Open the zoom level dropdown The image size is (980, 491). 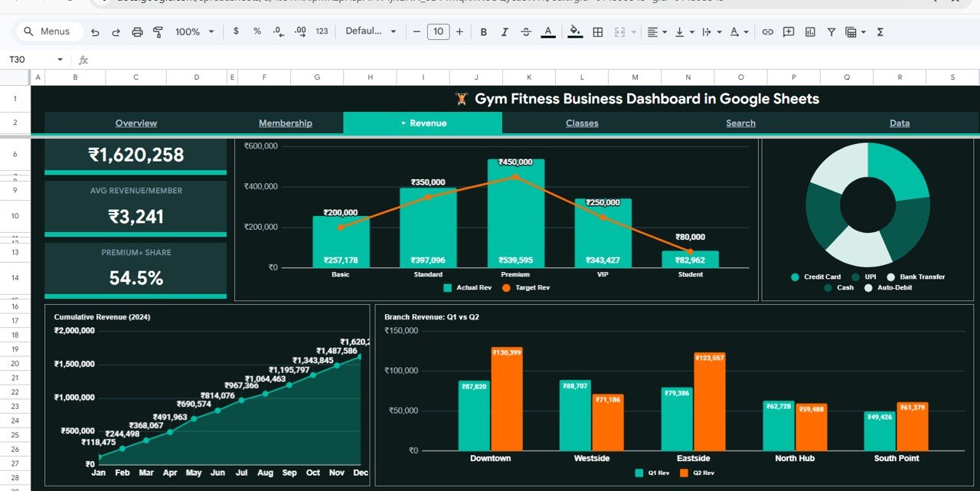point(188,31)
